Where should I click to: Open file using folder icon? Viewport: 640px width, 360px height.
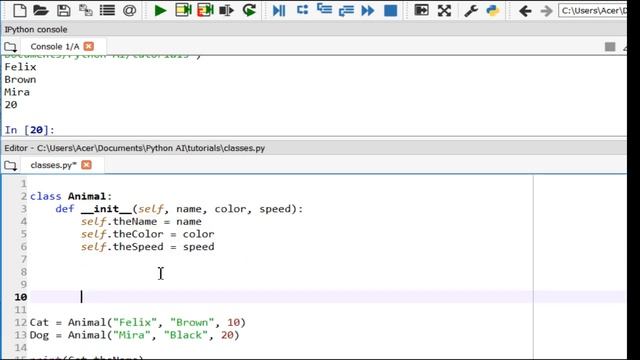click(41, 11)
